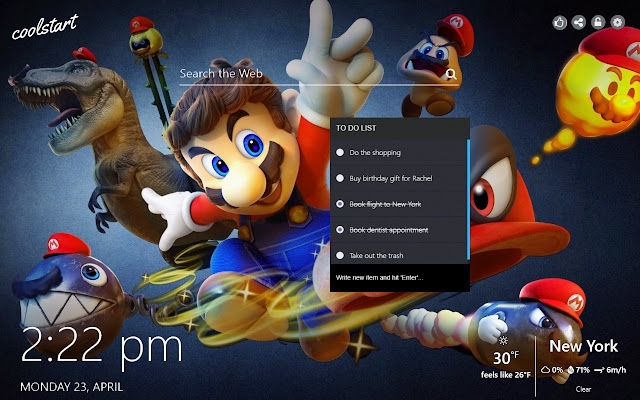640x400 pixels.
Task: Check off 'Do the shopping' item
Action: [x=340, y=152]
